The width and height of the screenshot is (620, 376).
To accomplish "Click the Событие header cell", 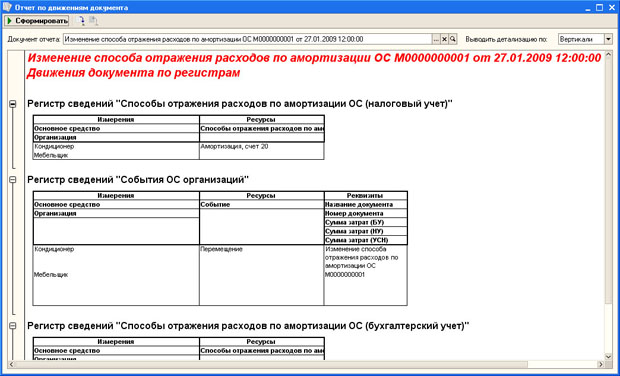I will point(262,205).
